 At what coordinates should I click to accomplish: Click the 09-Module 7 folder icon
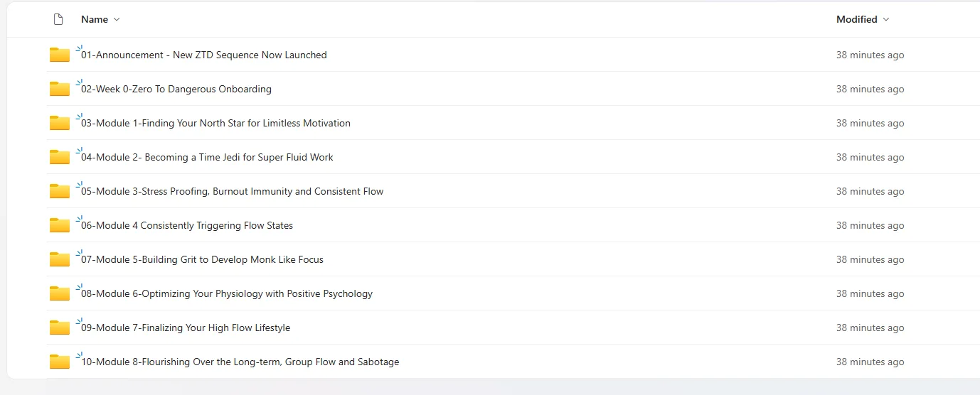pos(60,328)
